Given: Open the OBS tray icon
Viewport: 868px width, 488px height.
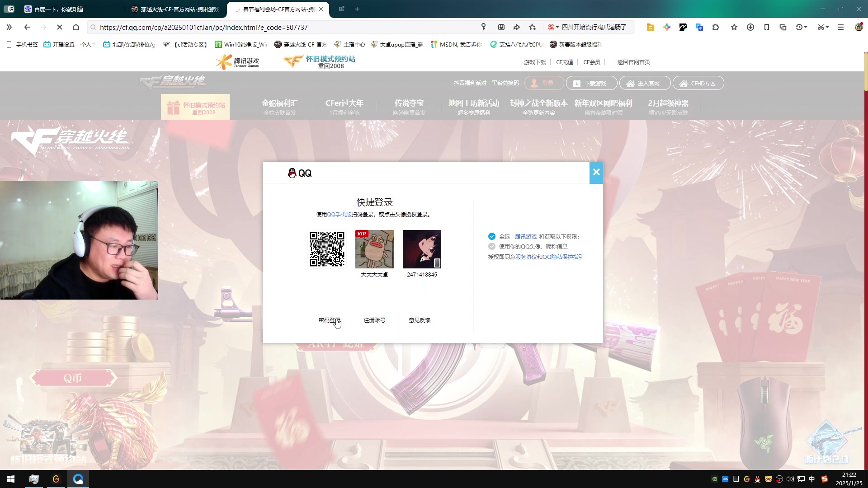Looking at the screenshot, I should click(779, 479).
